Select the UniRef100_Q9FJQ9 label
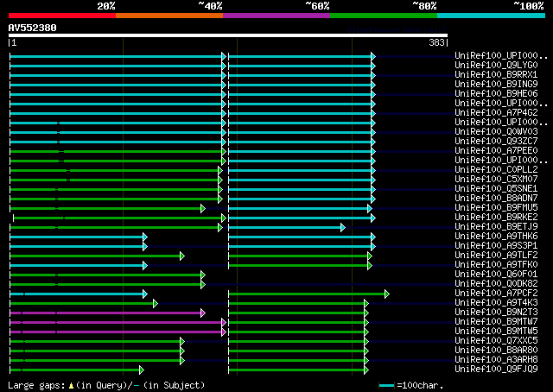Image resolution: width=553 pixels, height=392 pixels. coord(496,370)
